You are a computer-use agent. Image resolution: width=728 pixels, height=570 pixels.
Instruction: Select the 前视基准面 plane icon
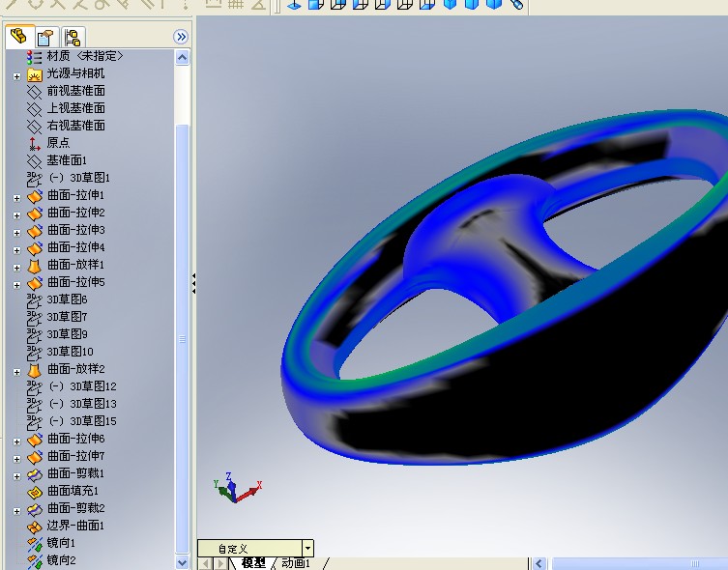pos(34,92)
